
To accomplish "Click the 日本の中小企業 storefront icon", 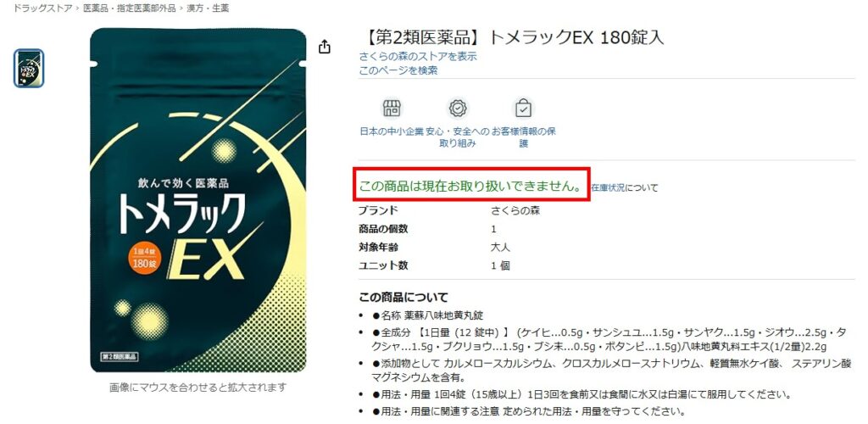I will [x=392, y=109].
